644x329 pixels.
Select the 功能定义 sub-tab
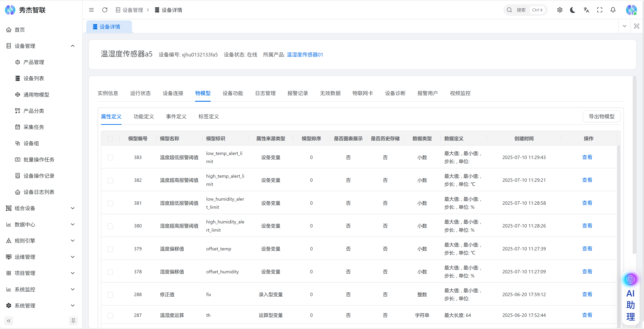143,116
